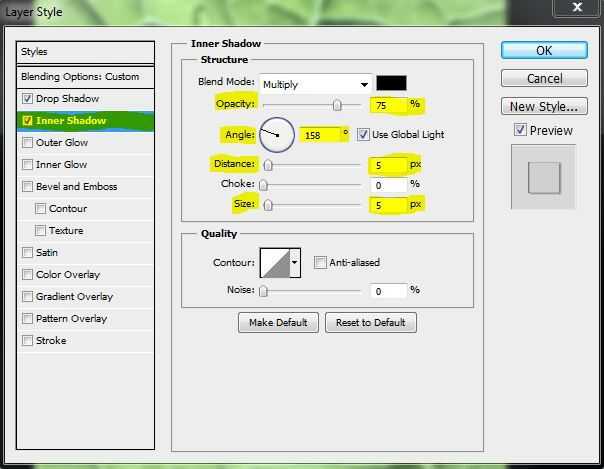The image size is (604, 469).
Task: Enable the Stroke checkbox
Action: 27,340
